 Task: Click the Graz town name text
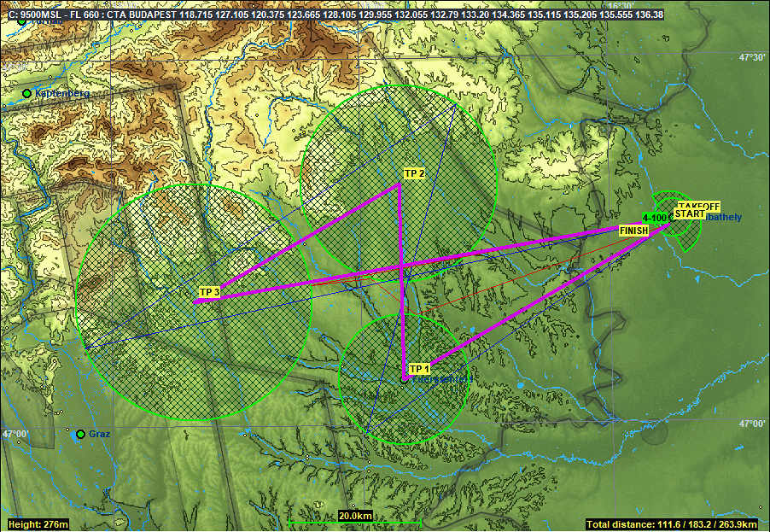click(99, 434)
